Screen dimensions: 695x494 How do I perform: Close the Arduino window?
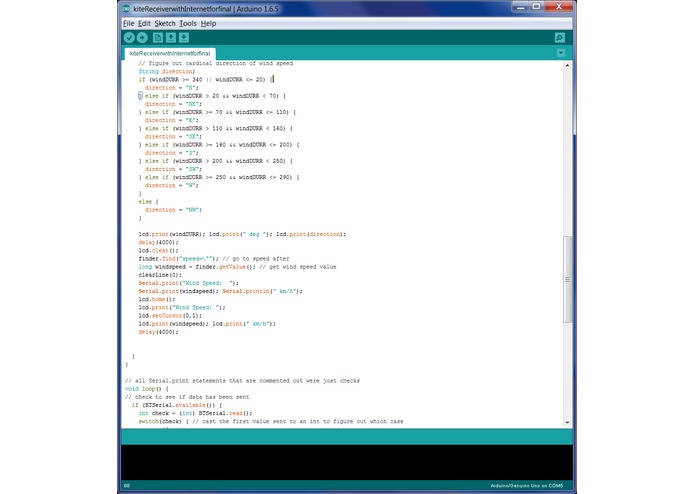tap(558, 7)
